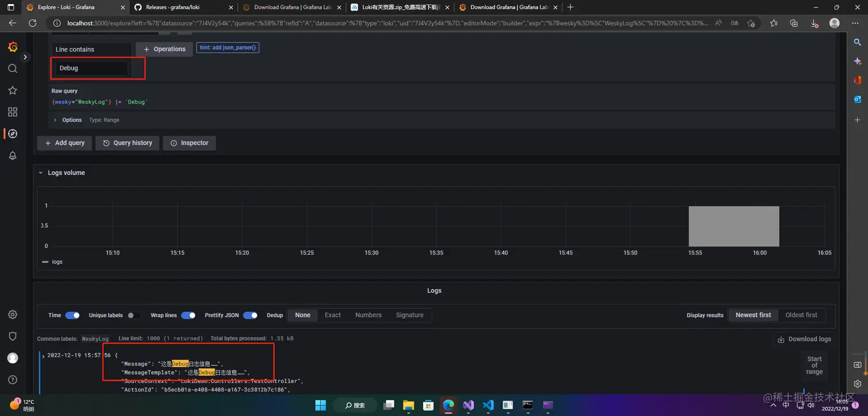This screenshot has height=416, width=868.
Task: Open Windows Start menu
Action: [x=320, y=405]
